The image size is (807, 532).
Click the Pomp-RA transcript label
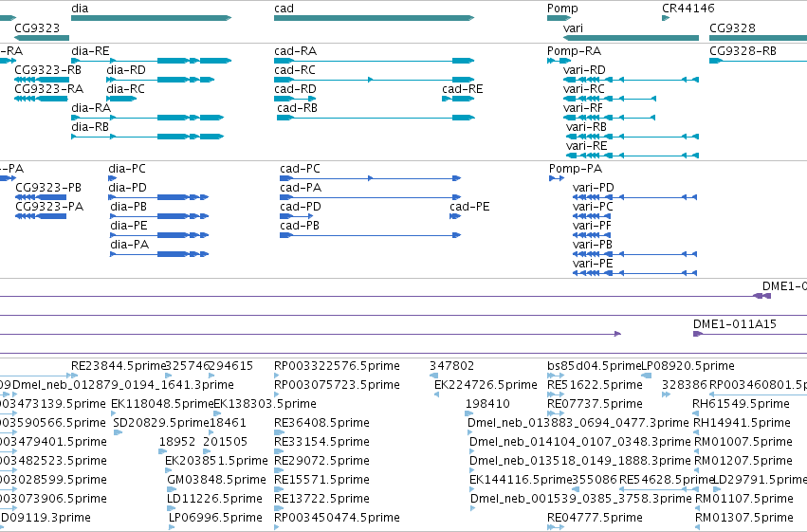[574, 51]
